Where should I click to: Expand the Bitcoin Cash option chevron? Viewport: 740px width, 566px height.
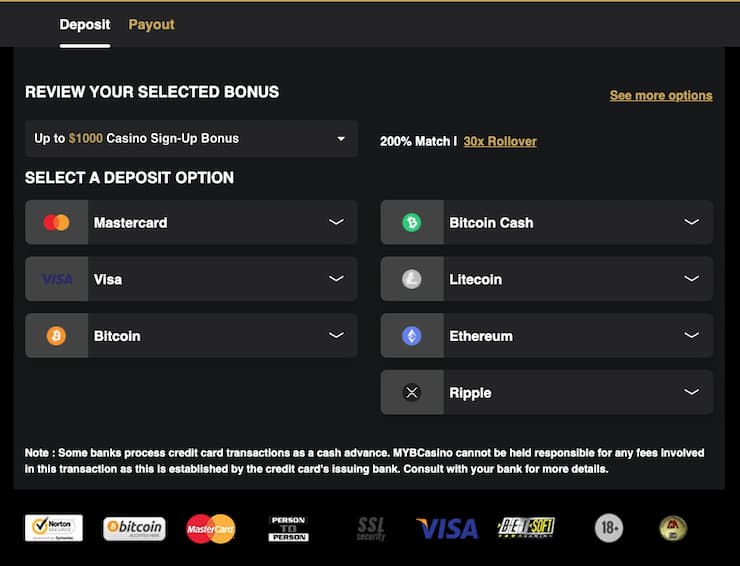[691, 222]
